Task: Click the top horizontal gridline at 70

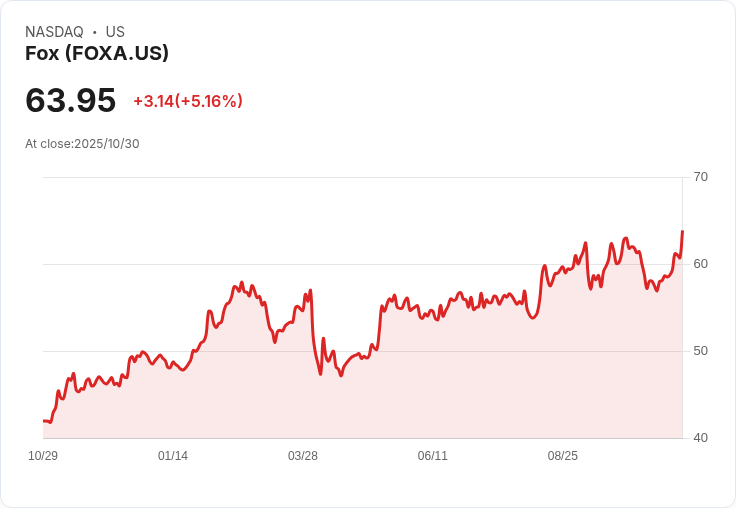Action: (x=360, y=178)
